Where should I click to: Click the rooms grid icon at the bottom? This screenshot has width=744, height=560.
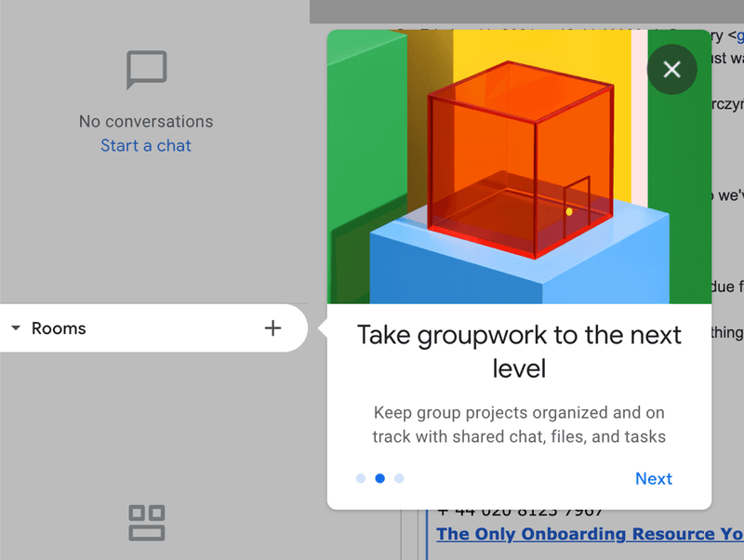click(x=146, y=523)
